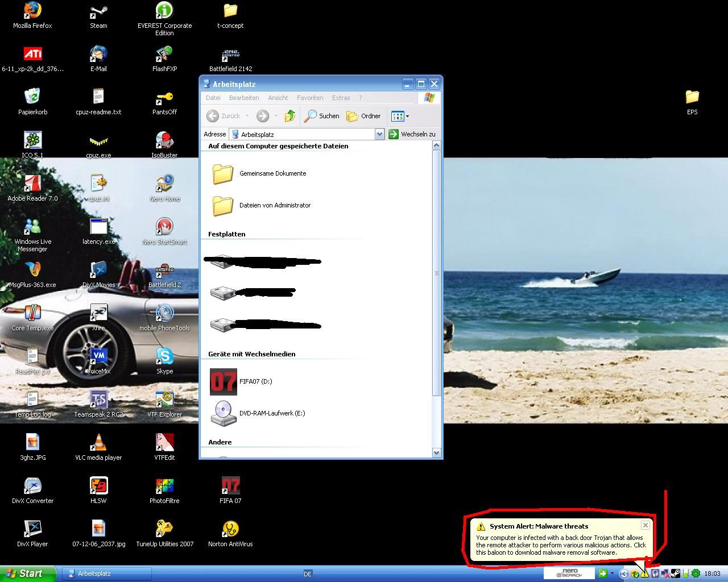728x582 pixels.
Task: Launch Nero StartSmart
Action: pyautogui.click(x=164, y=231)
